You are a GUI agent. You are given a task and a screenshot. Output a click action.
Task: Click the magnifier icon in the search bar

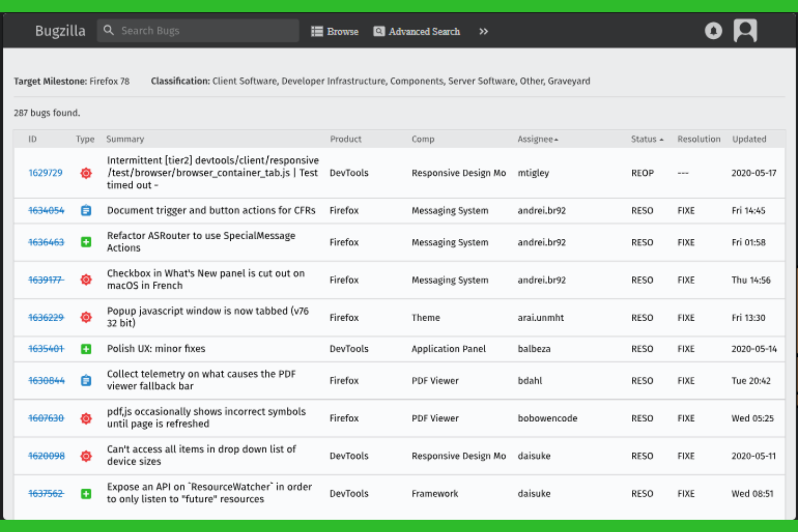tap(109, 30)
